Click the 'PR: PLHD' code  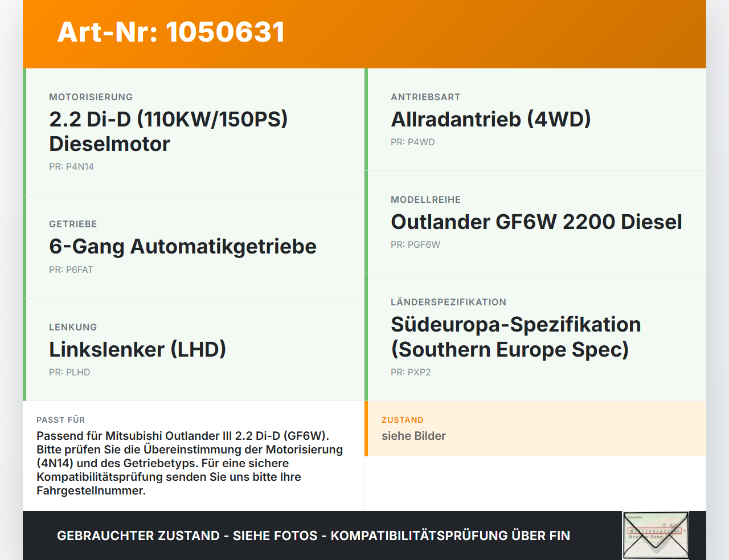click(x=69, y=373)
